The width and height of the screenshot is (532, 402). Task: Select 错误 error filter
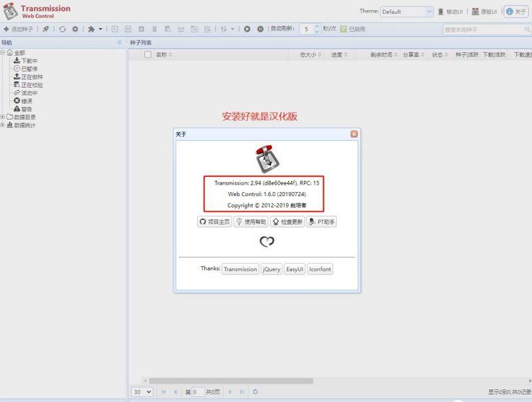(x=27, y=101)
